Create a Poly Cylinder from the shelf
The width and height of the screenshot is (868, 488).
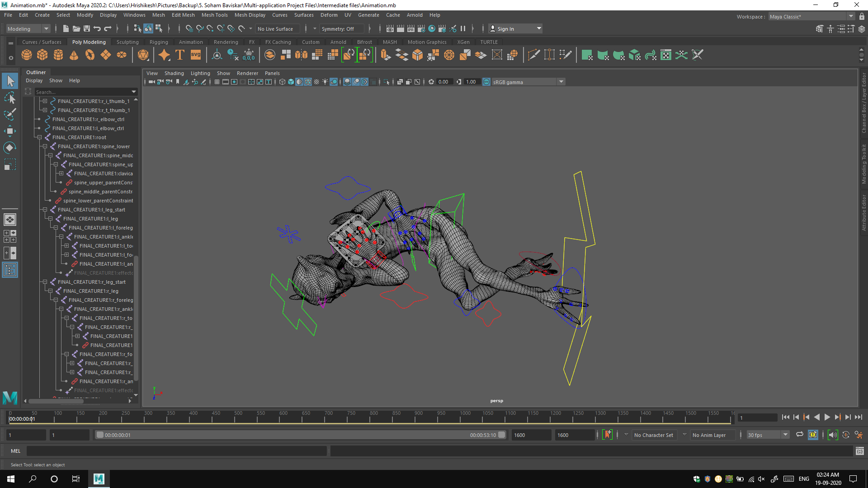point(58,55)
